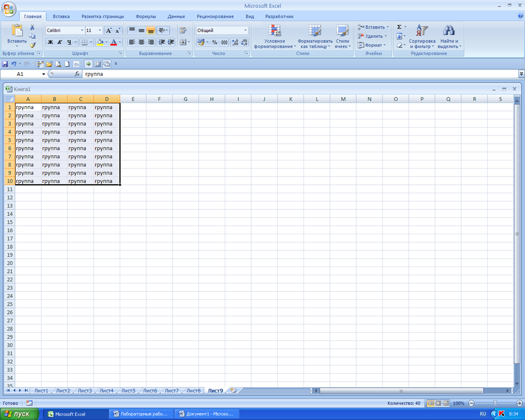The width and height of the screenshot is (525, 420).
Task: Click the Print Preview icon in quick toolbar
Action: [x=58, y=64]
